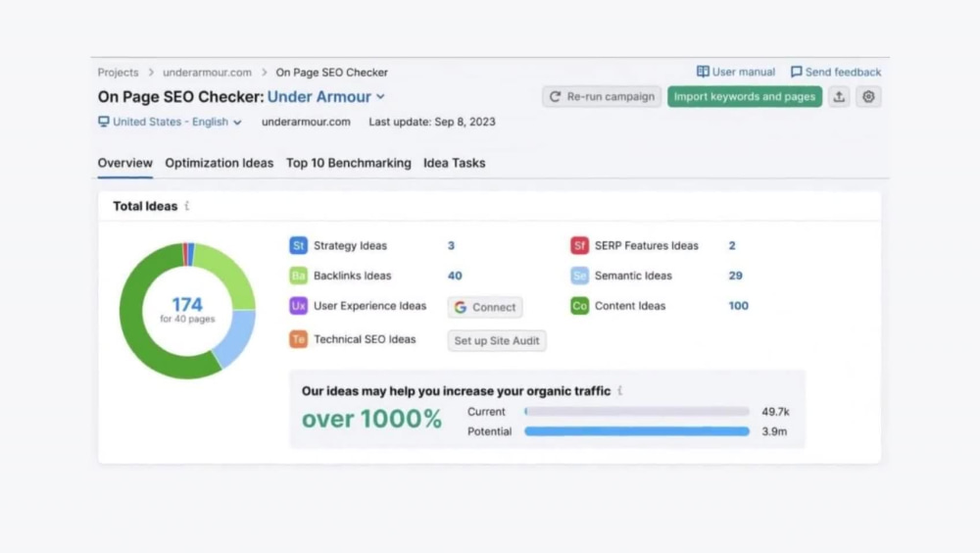Click the 'SERP Features Ideas' label
980x553 pixels.
tap(646, 245)
